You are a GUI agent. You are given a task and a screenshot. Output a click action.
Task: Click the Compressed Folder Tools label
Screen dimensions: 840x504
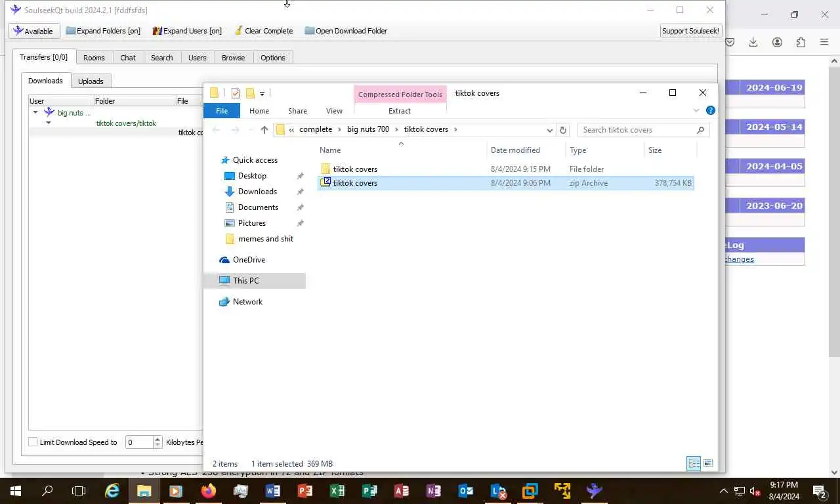[400, 94]
